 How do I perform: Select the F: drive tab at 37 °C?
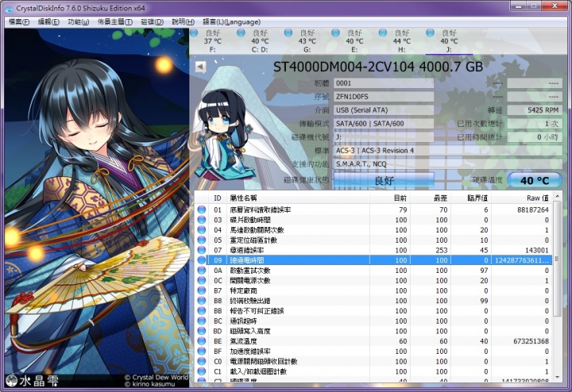213,40
